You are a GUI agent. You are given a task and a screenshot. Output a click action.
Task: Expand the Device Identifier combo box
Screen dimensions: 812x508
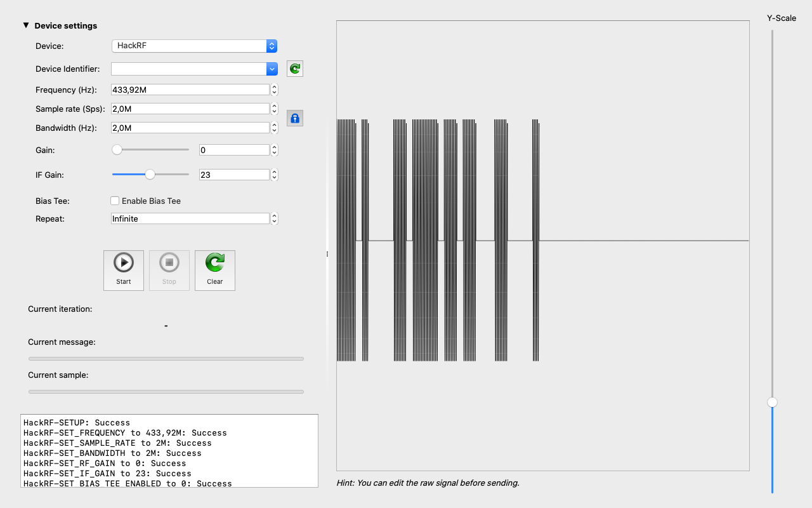[x=272, y=69]
